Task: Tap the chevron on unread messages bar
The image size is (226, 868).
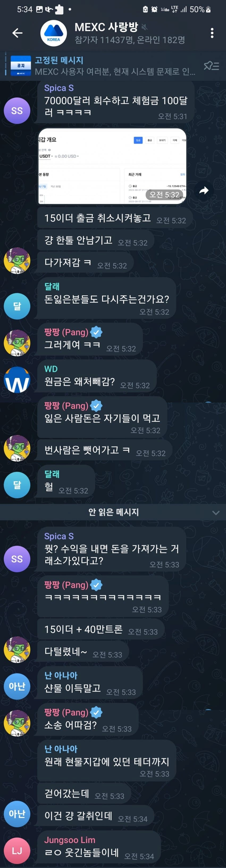Action: [x=216, y=513]
